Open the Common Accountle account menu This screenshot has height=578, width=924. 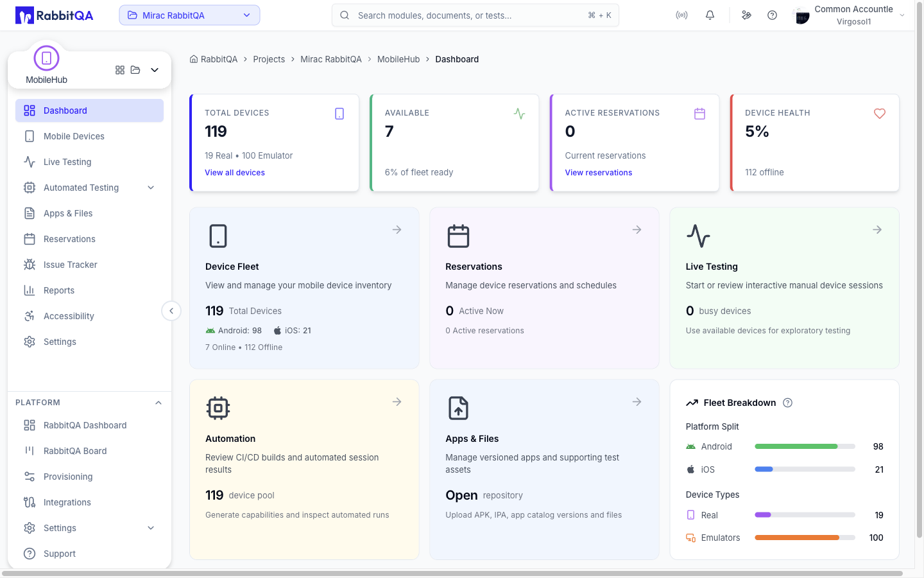tap(849, 15)
